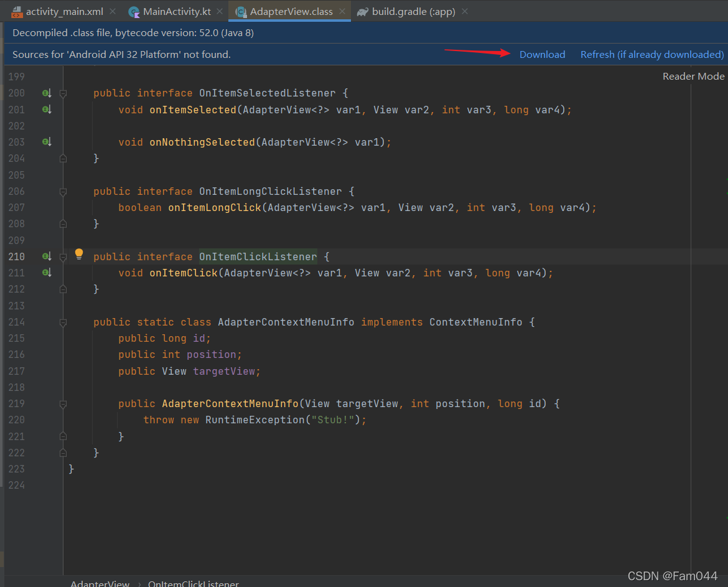Collapse the OnItemLongClickListener interface at line 206
The image size is (728, 587).
[x=63, y=191]
